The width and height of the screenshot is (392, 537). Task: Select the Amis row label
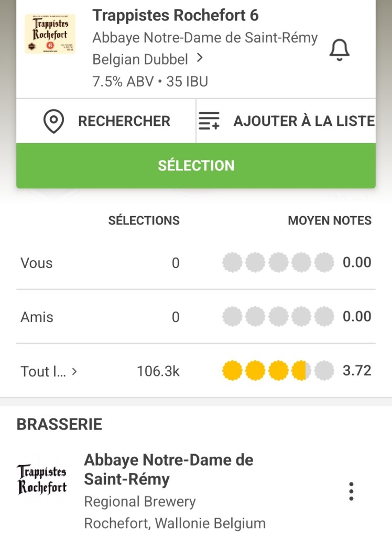pos(37,317)
